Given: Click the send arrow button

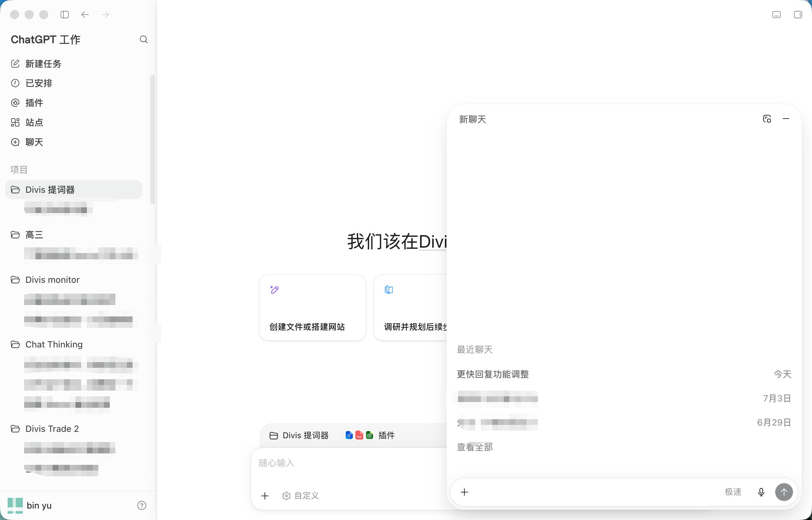Looking at the screenshot, I should coord(784,492).
